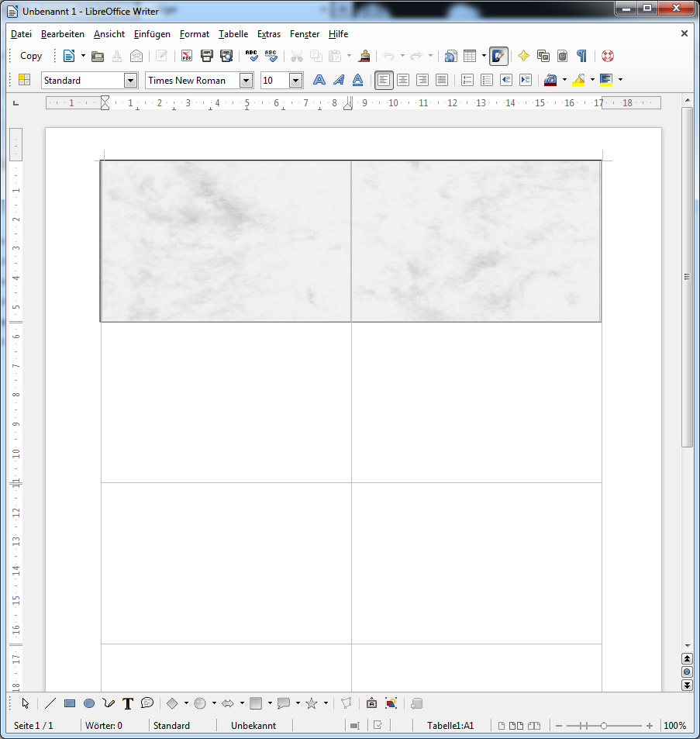Toggle Show Draw Functions button
The width and height of the screenshot is (700, 739).
pyautogui.click(x=498, y=56)
